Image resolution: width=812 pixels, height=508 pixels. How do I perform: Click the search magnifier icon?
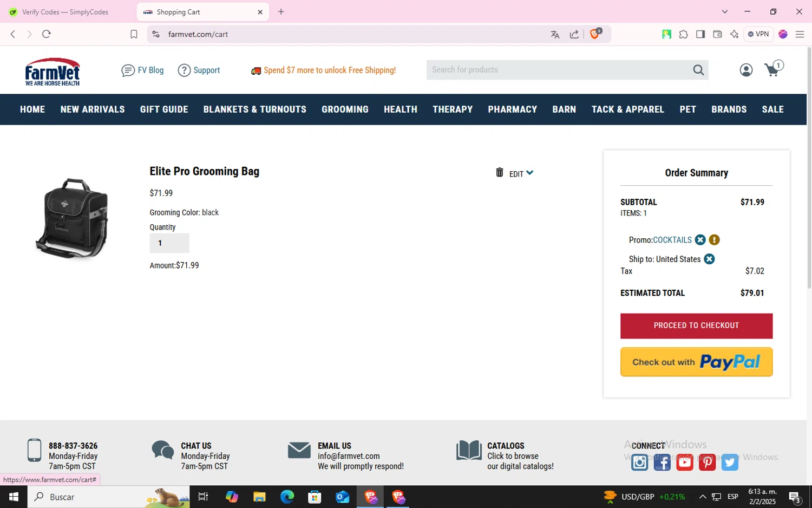(x=698, y=70)
